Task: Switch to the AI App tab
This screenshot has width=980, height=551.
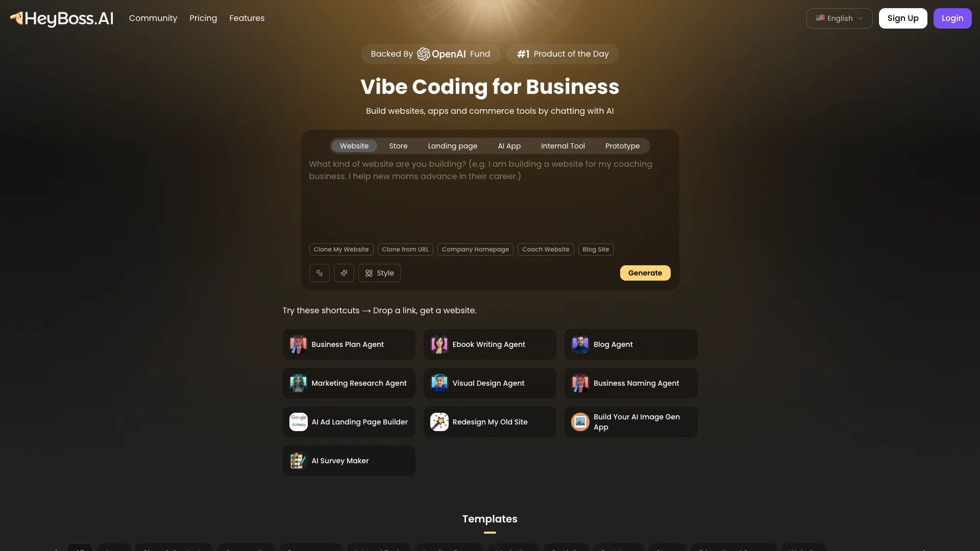Action: (x=509, y=146)
